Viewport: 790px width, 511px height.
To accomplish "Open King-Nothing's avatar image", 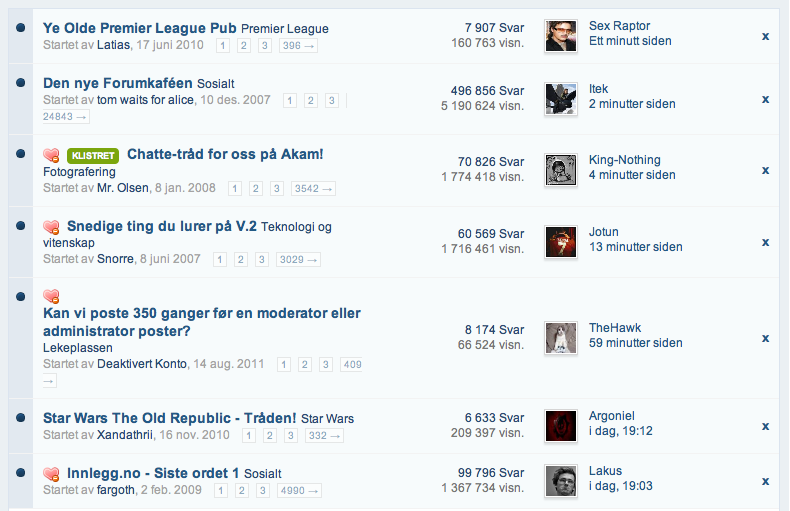I will pyautogui.click(x=561, y=170).
